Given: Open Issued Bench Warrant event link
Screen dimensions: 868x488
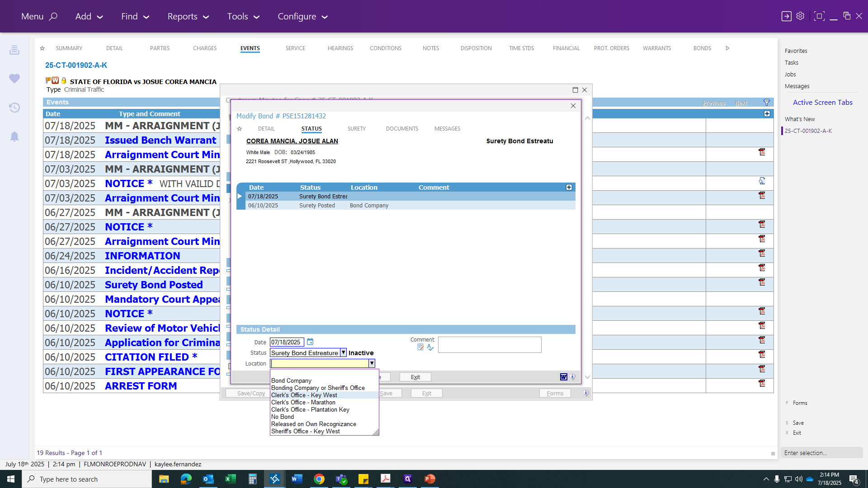Looking at the screenshot, I should (x=160, y=140).
